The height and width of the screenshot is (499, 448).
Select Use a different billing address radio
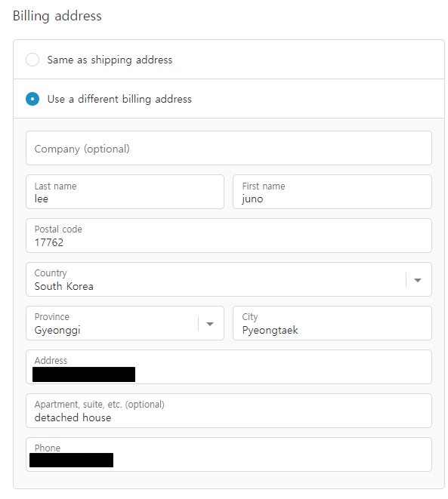click(x=32, y=99)
